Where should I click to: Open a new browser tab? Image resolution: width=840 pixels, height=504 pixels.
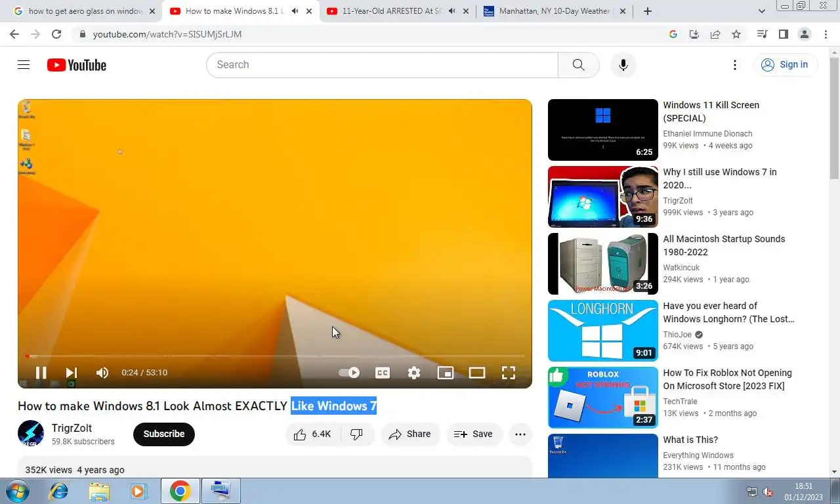pyautogui.click(x=648, y=11)
